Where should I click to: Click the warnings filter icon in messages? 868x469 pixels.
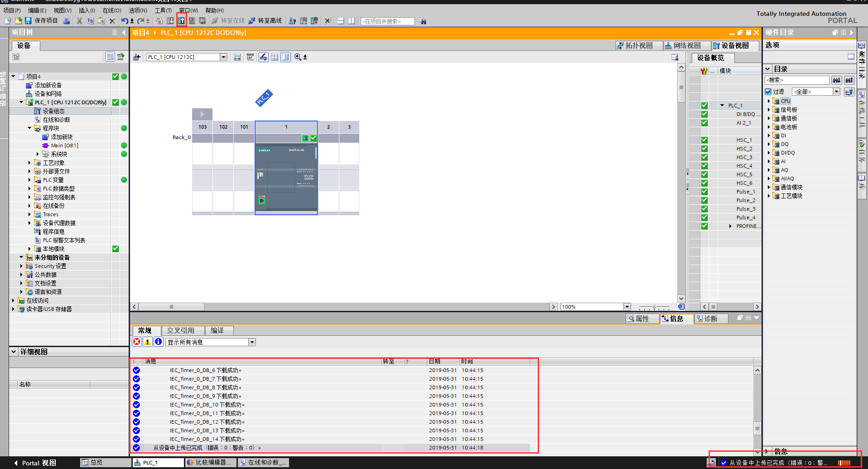(148, 342)
